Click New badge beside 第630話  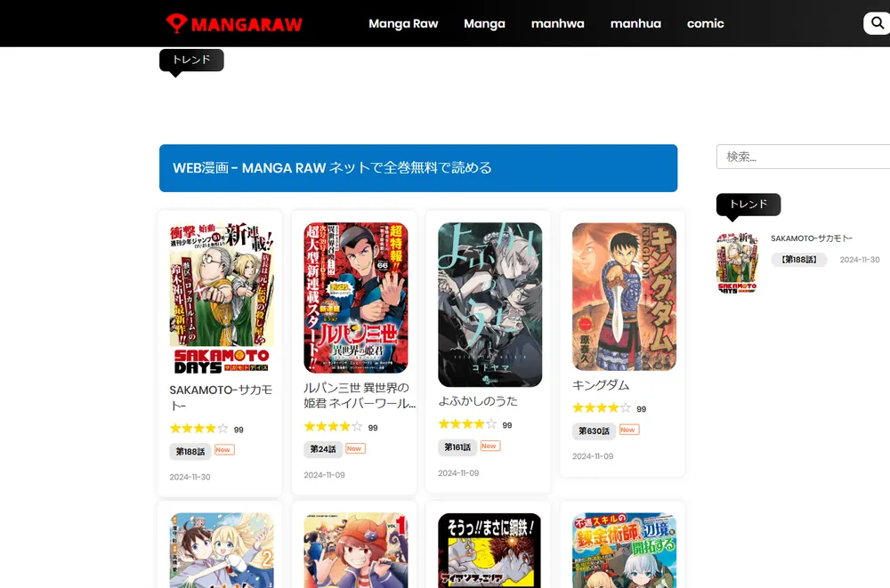tap(629, 430)
